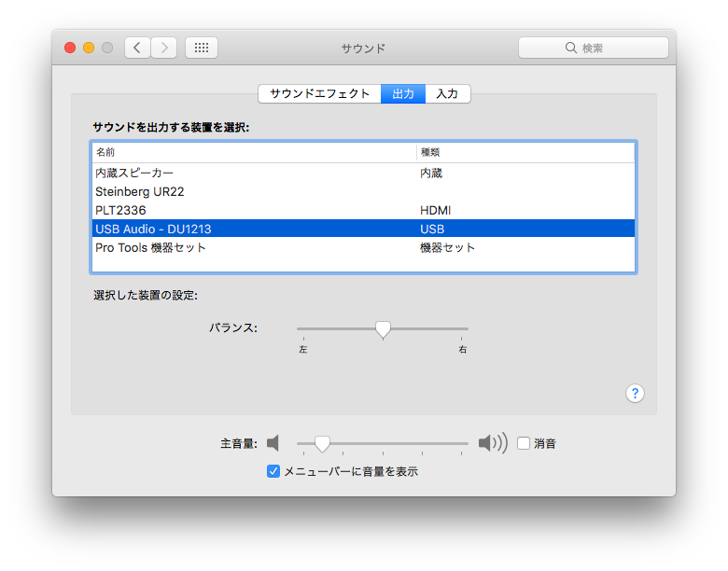Select the 出力 tab
The image size is (728, 571).
point(403,94)
